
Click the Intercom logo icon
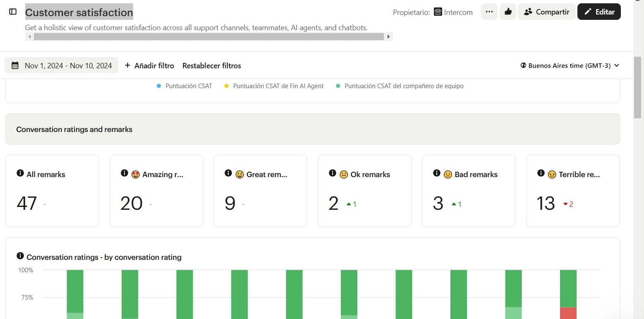point(438,12)
